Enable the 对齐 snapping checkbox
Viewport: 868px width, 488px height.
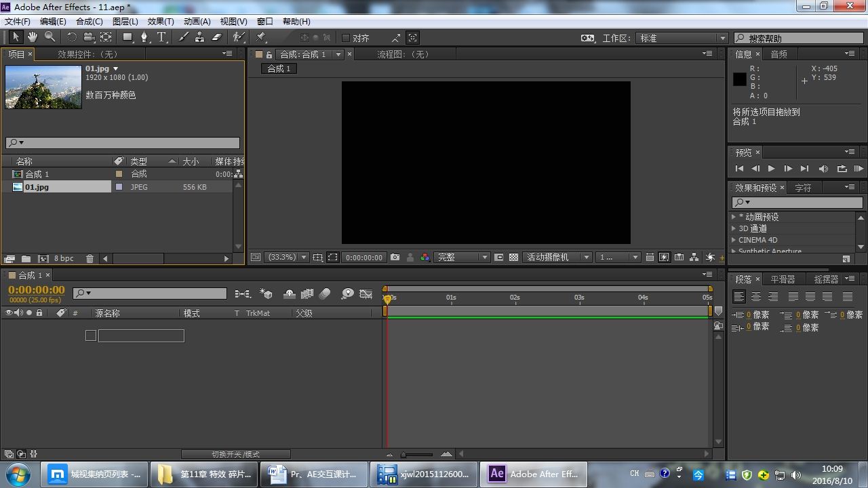click(x=346, y=38)
